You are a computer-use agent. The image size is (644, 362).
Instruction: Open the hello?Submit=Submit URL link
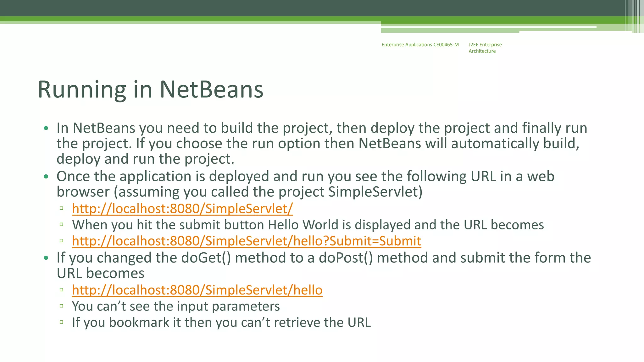(247, 241)
